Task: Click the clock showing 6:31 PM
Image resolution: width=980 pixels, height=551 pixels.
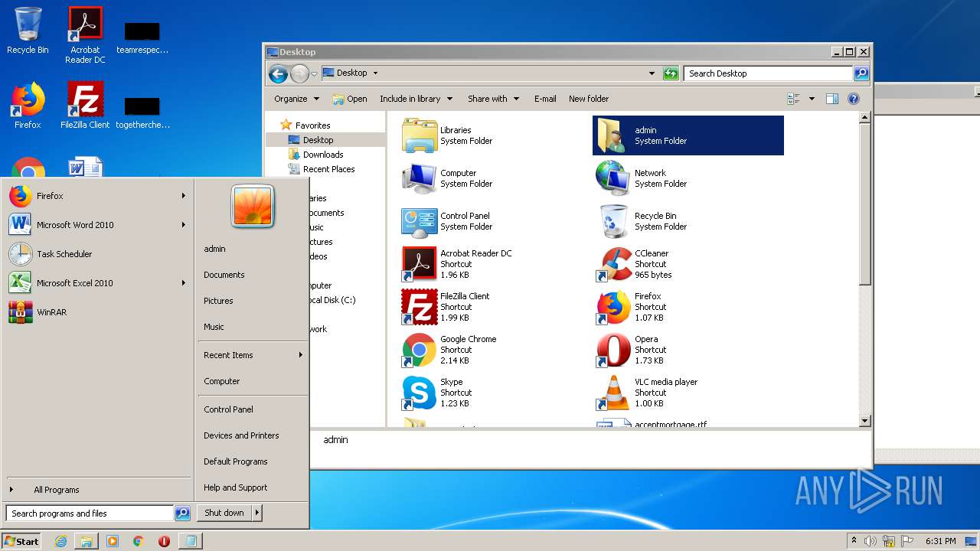Action: click(940, 541)
